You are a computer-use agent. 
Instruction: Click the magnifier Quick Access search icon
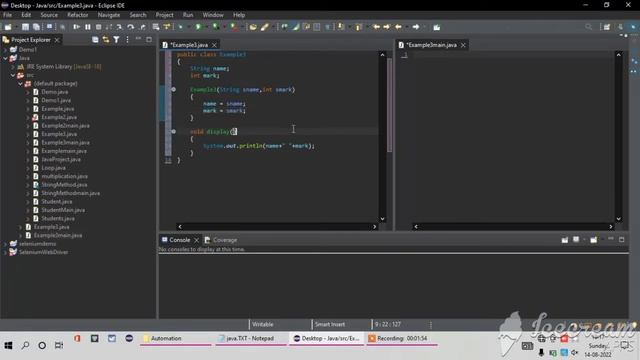click(588, 27)
